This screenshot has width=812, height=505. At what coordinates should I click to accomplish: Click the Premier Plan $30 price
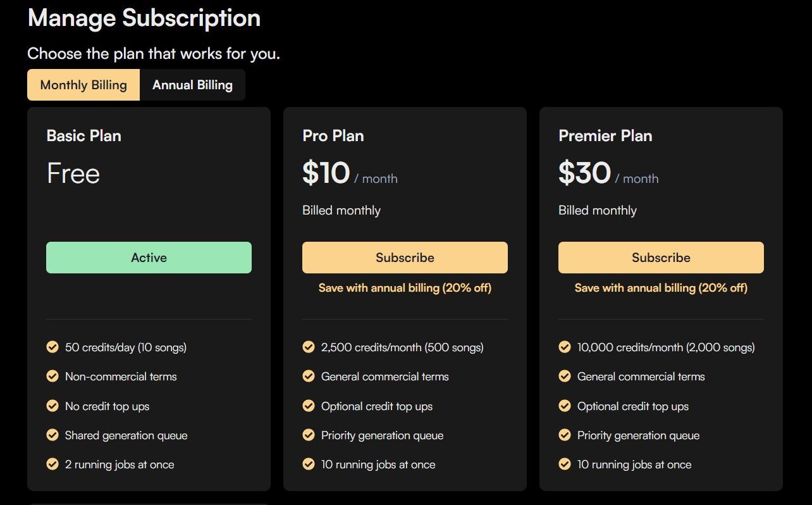click(x=585, y=173)
